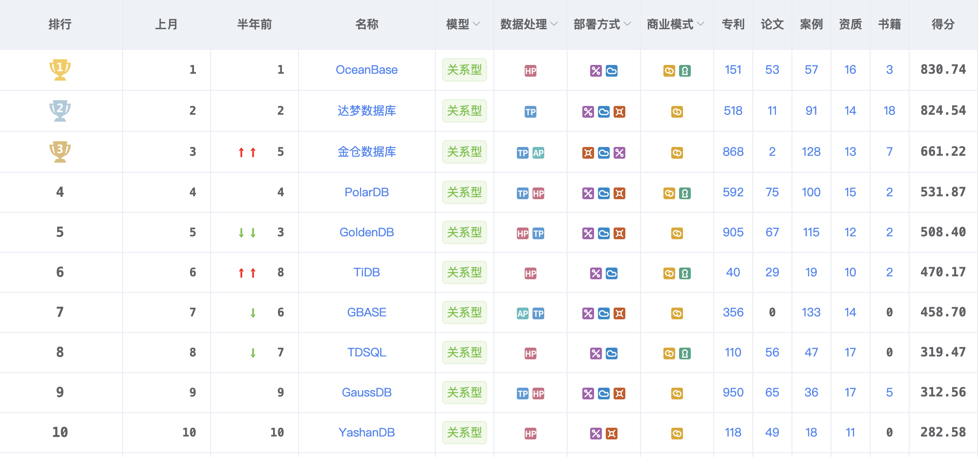Click 金仓数据库's patent count 868

733,152
